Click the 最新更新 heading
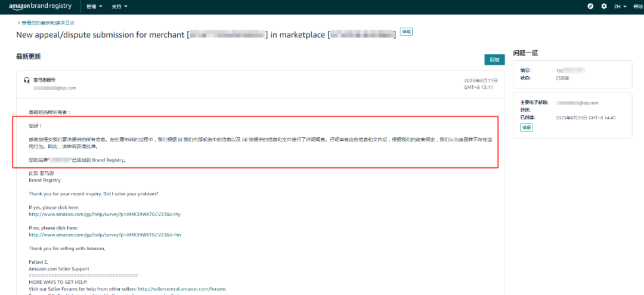 point(29,56)
